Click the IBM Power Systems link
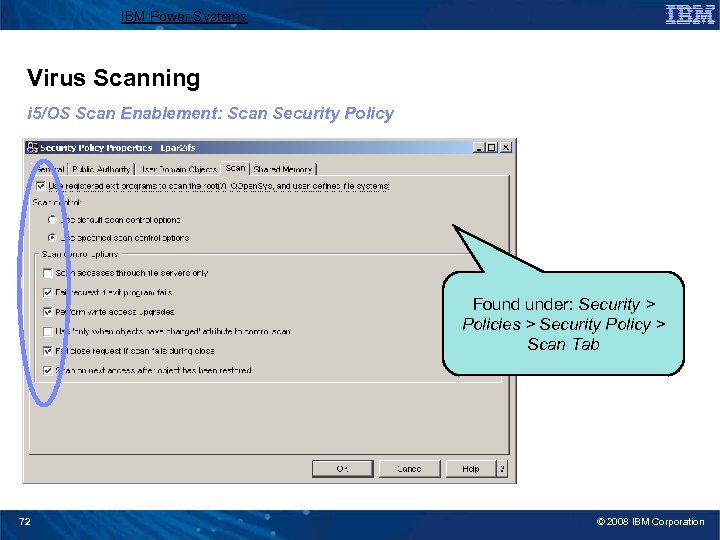720x540 pixels. [184, 17]
